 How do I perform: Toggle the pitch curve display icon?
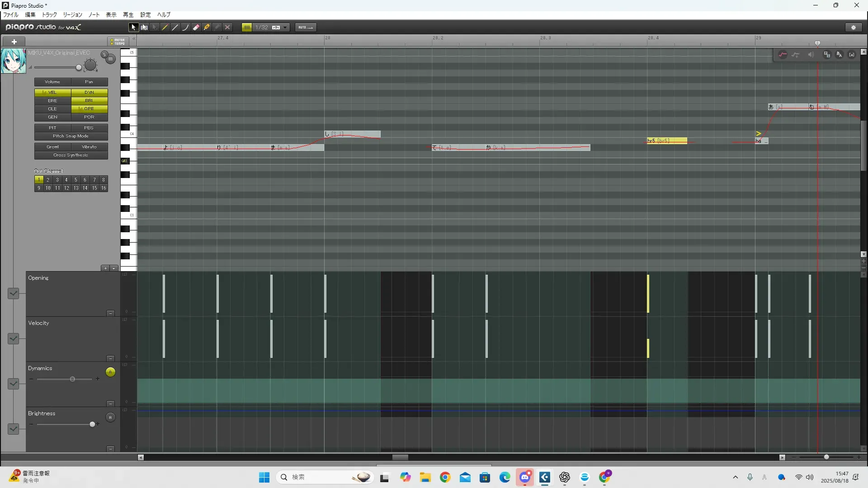[x=783, y=55]
